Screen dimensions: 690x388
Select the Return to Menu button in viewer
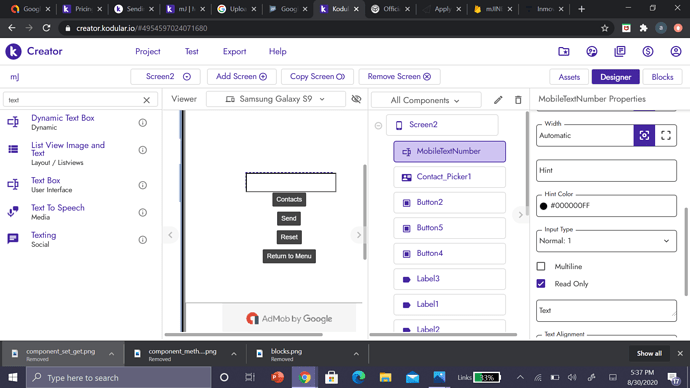point(289,256)
